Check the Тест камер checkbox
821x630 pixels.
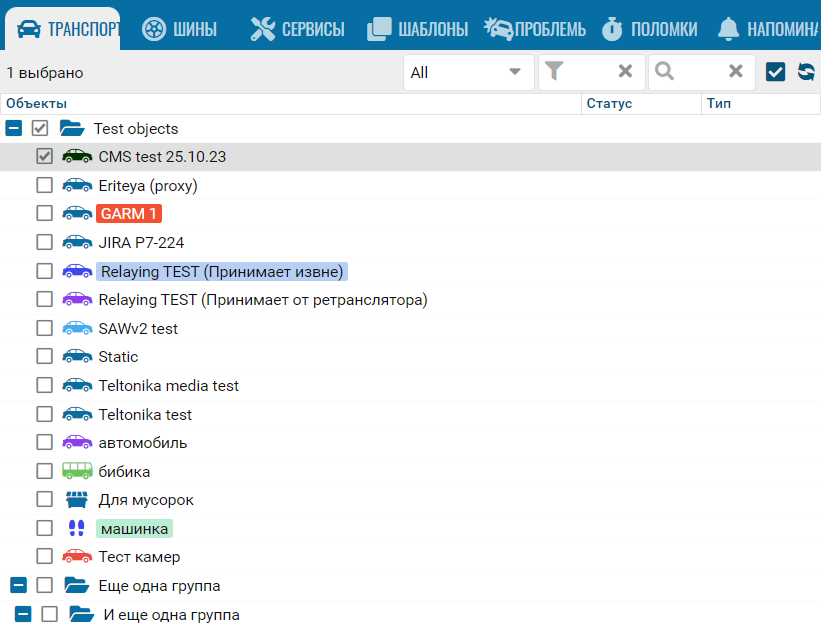45,556
